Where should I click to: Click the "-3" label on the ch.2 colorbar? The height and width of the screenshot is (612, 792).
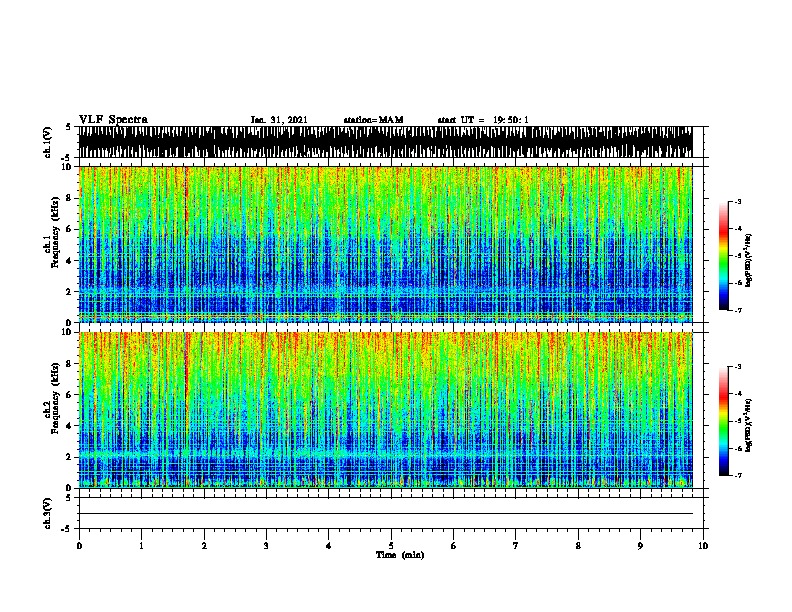(737, 367)
